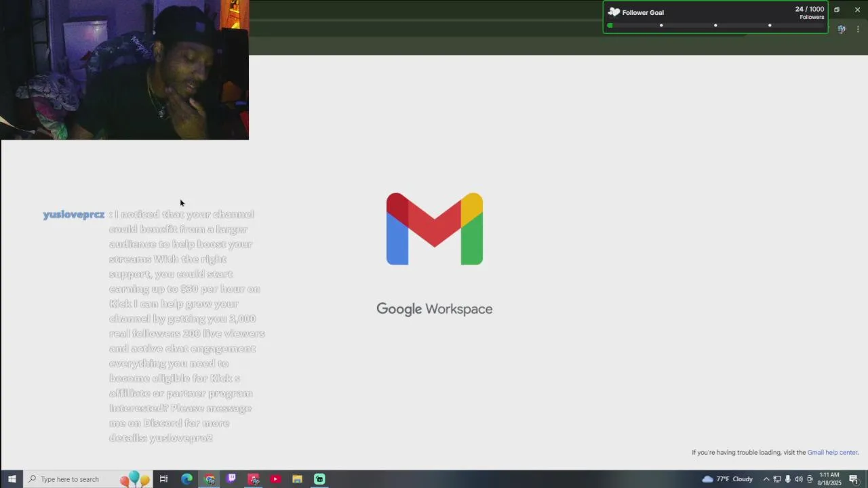Image resolution: width=868 pixels, height=488 pixels.
Task: Open the 77°F Cloudy weather widget
Action: click(727, 479)
